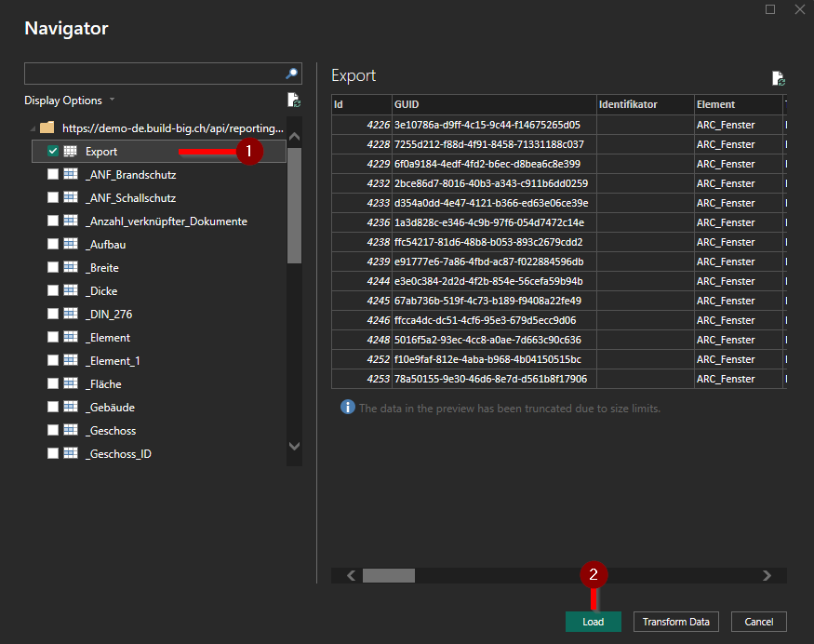Close the Navigator dialog window
The image size is (814, 644).
[x=800, y=9]
